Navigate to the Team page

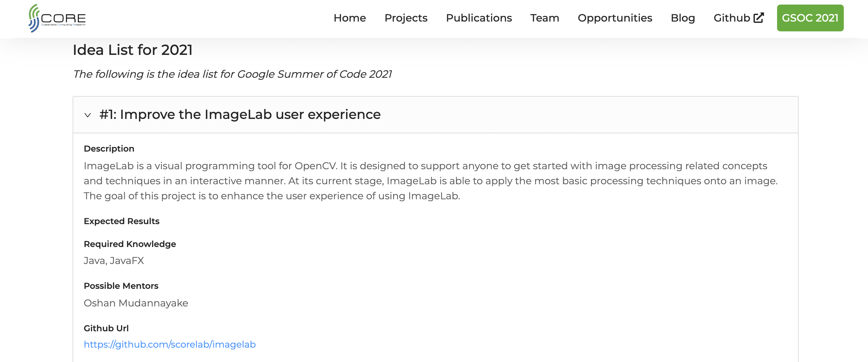point(544,18)
